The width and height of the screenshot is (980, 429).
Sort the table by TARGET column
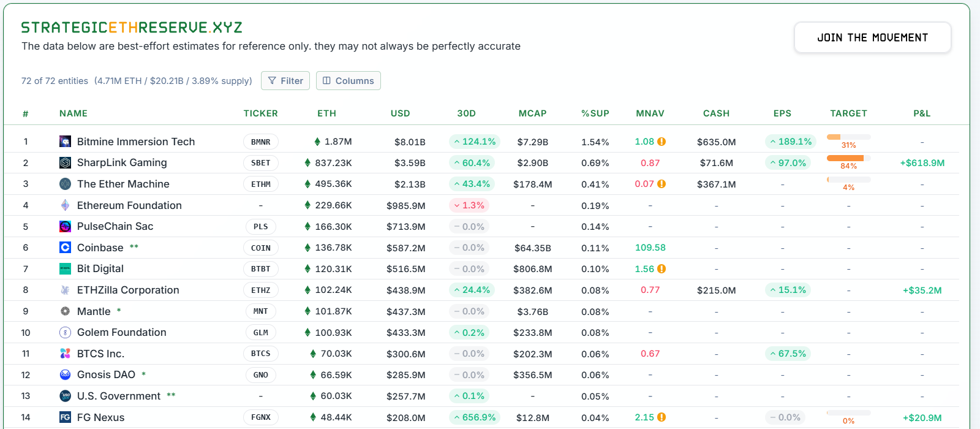click(x=849, y=113)
